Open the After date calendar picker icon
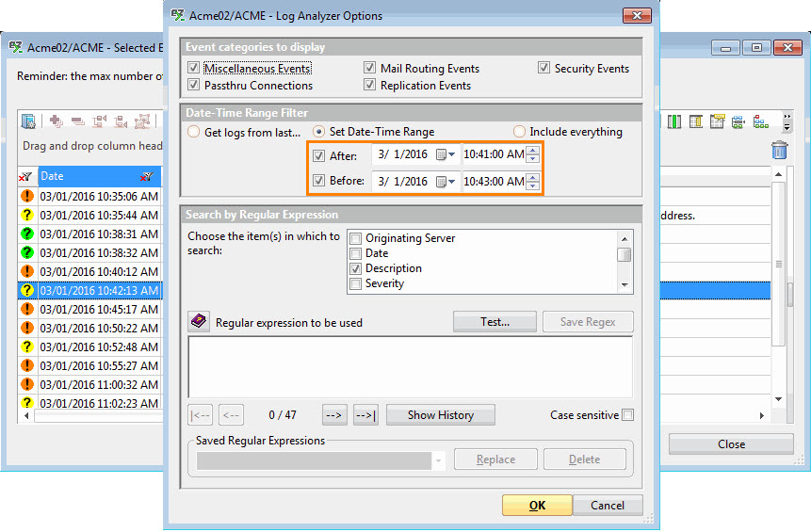This screenshot has width=811, height=532. tap(440, 154)
